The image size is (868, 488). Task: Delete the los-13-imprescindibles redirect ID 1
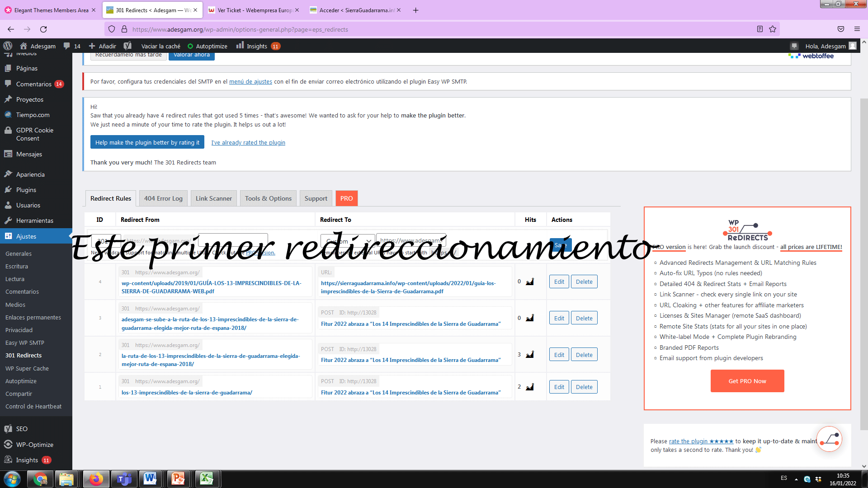click(584, 387)
